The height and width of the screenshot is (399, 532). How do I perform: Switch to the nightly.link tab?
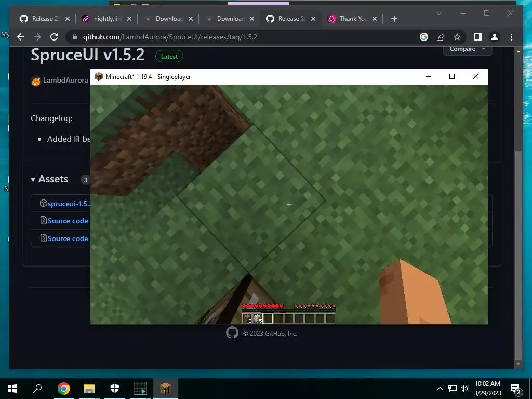(x=106, y=19)
